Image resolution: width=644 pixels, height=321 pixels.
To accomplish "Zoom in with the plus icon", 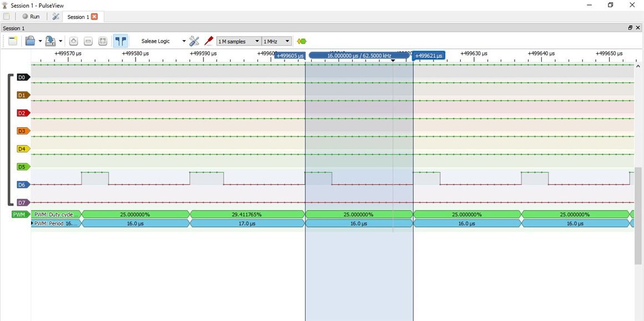I will coord(73,41).
